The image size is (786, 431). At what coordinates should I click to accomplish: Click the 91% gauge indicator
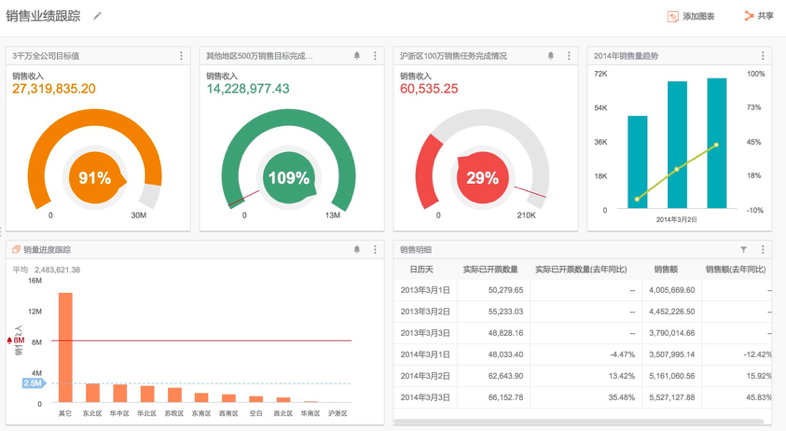(95, 178)
